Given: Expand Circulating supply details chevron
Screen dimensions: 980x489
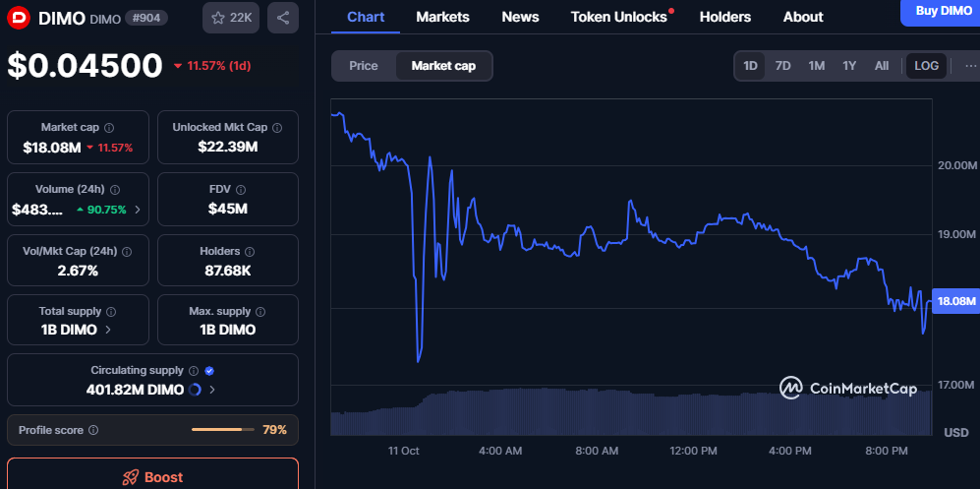Looking at the screenshot, I should (212, 390).
